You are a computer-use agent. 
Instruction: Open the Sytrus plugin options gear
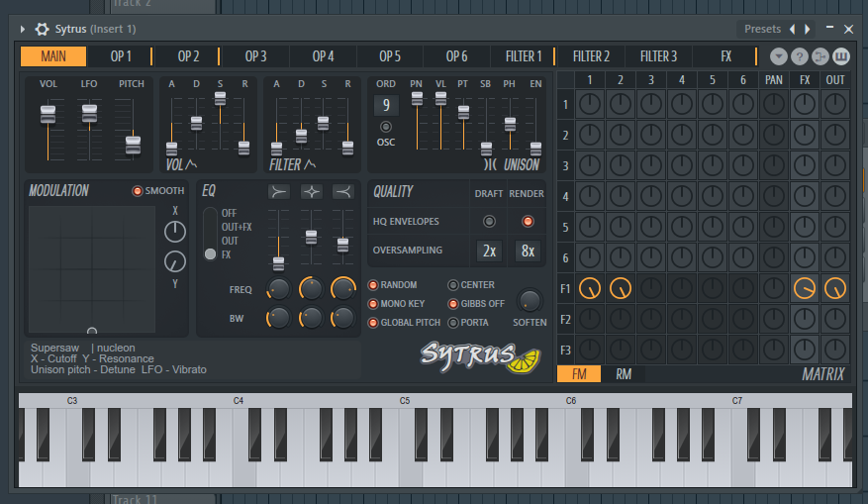(43, 29)
